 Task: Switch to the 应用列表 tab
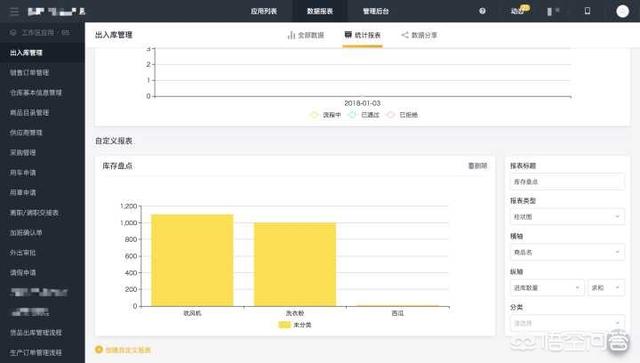[x=264, y=11]
